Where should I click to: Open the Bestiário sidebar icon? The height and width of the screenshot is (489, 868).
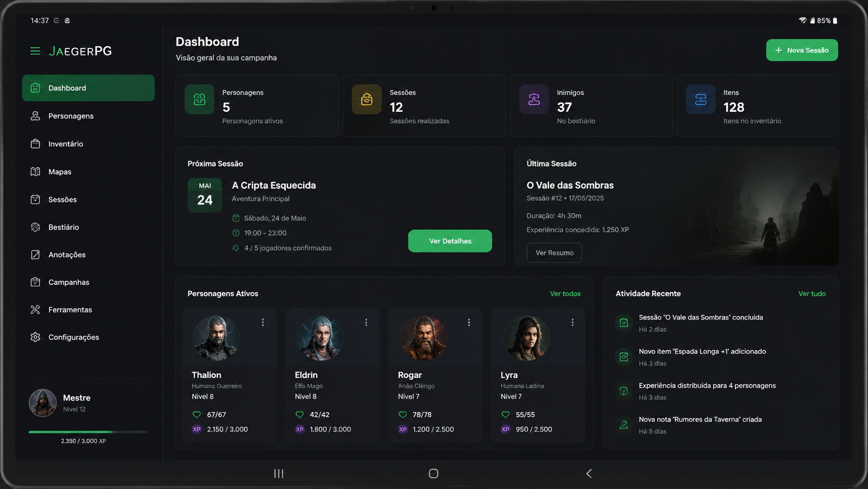(x=35, y=227)
